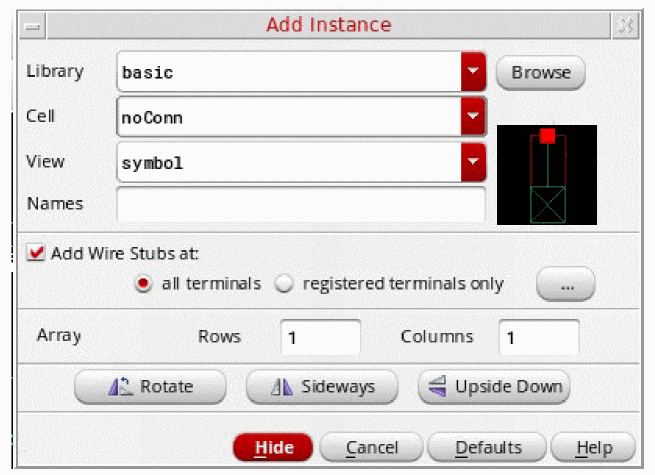
Task: Select the all terminals radio option
Action: tap(143, 284)
